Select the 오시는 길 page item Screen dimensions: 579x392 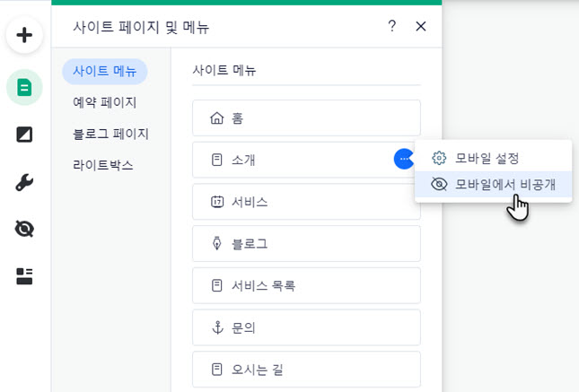click(x=306, y=369)
